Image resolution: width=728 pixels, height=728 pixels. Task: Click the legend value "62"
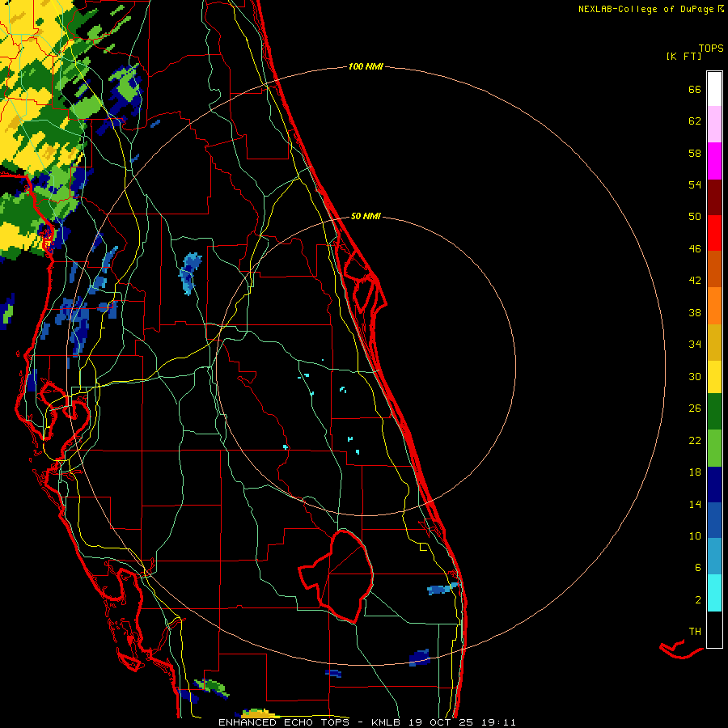tap(695, 121)
